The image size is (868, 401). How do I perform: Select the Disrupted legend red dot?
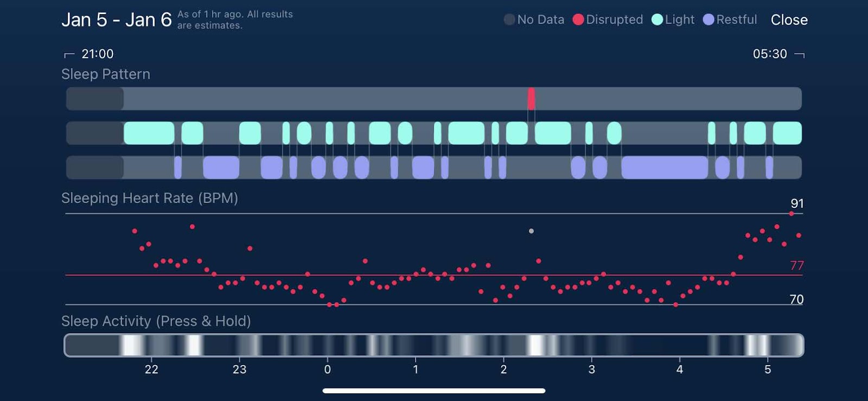(578, 20)
